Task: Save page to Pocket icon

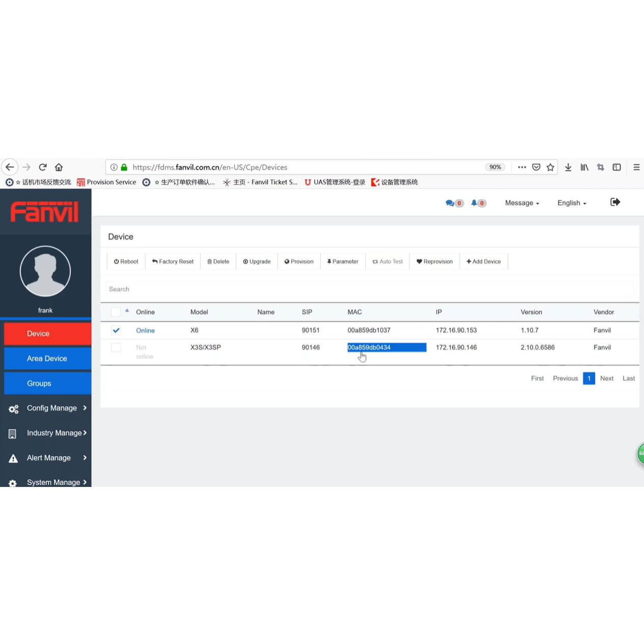Action: (536, 167)
